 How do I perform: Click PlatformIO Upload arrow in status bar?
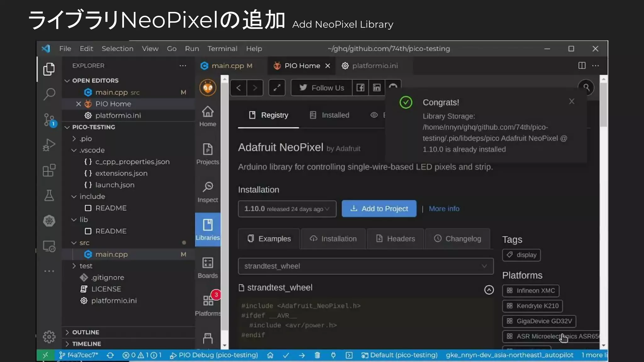coord(302,355)
